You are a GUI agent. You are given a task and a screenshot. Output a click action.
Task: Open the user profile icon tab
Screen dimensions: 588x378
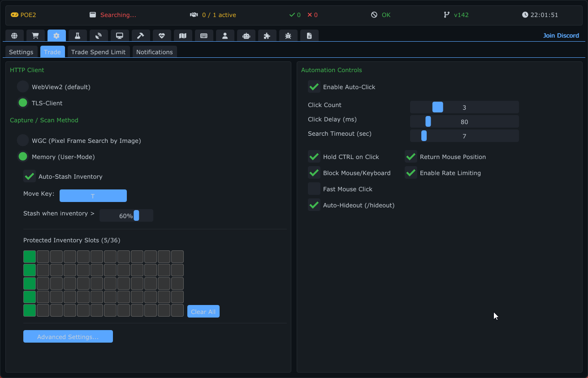[x=225, y=36]
